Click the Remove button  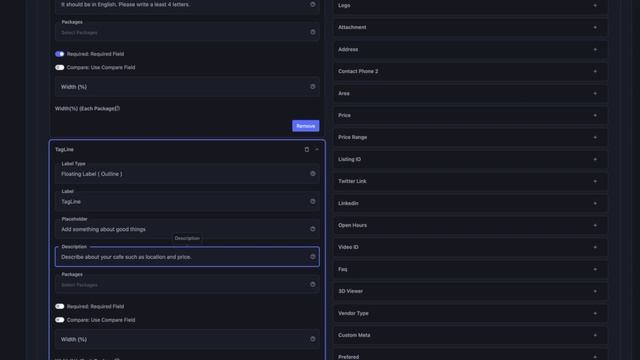pyautogui.click(x=306, y=126)
